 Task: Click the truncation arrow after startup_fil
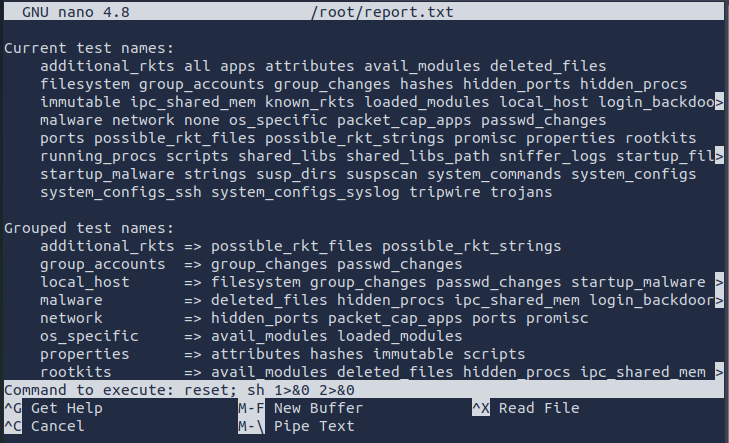(x=719, y=156)
